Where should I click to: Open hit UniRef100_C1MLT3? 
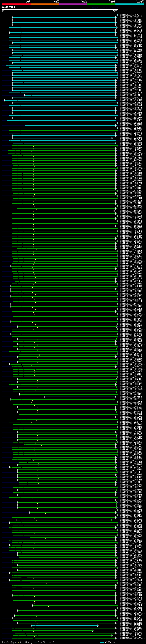(131, 30)
